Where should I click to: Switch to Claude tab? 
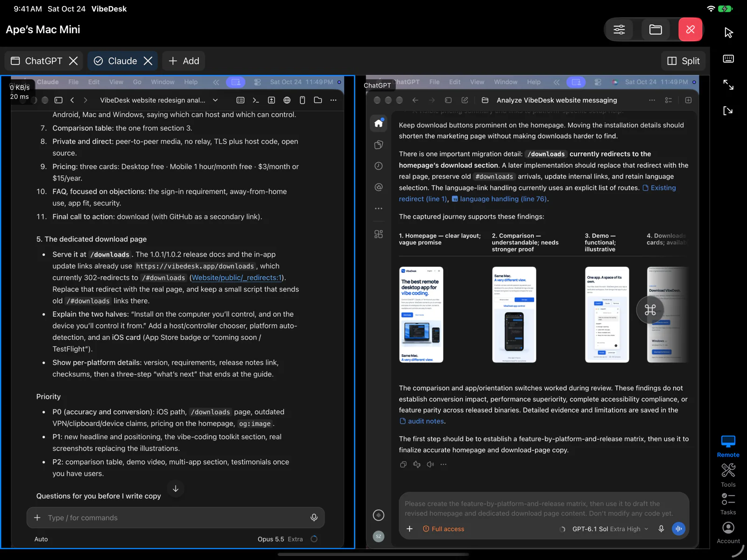click(x=116, y=61)
